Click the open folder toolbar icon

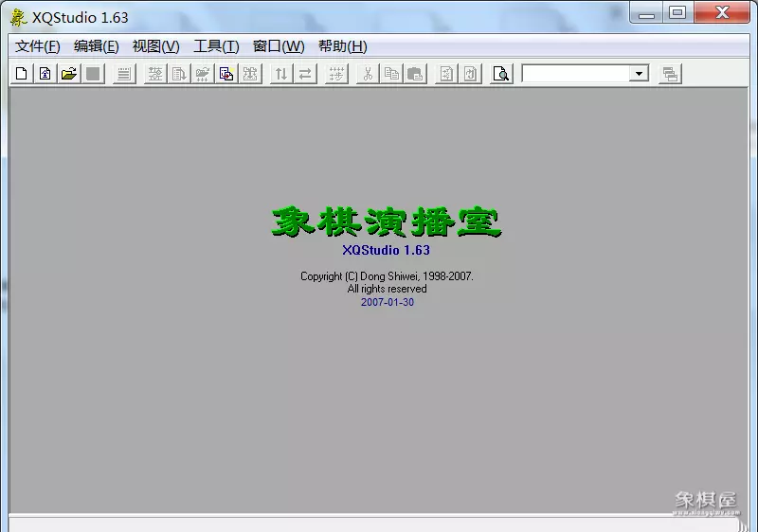tap(68, 74)
